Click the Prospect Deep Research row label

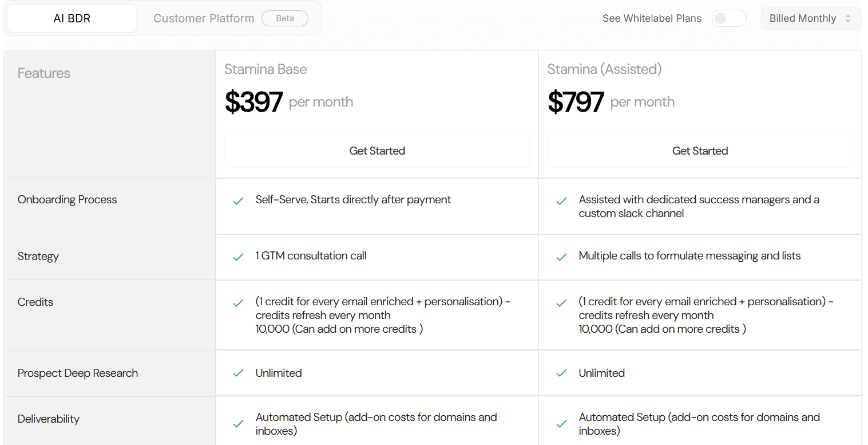78,373
